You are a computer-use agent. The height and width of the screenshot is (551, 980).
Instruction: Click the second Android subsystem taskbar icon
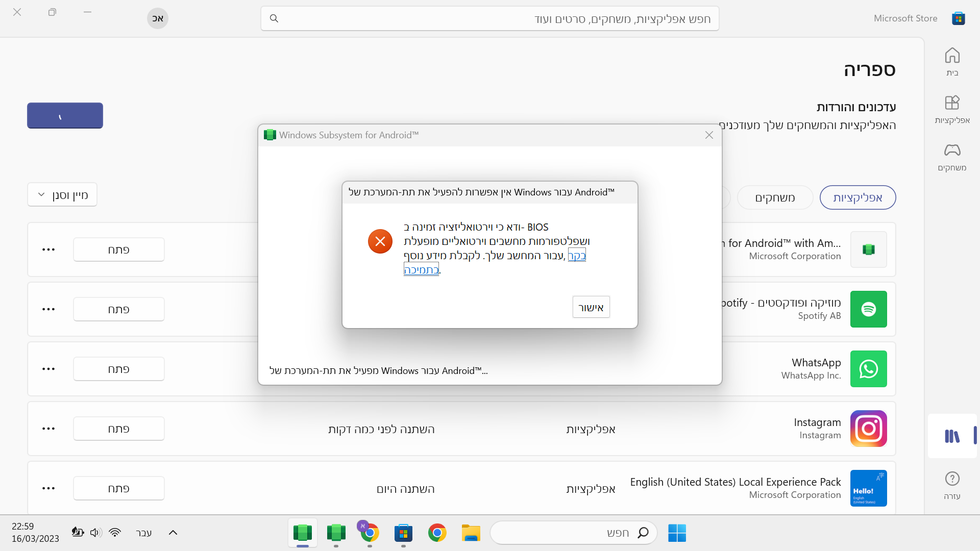pyautogui.click(x=336, y=533)
